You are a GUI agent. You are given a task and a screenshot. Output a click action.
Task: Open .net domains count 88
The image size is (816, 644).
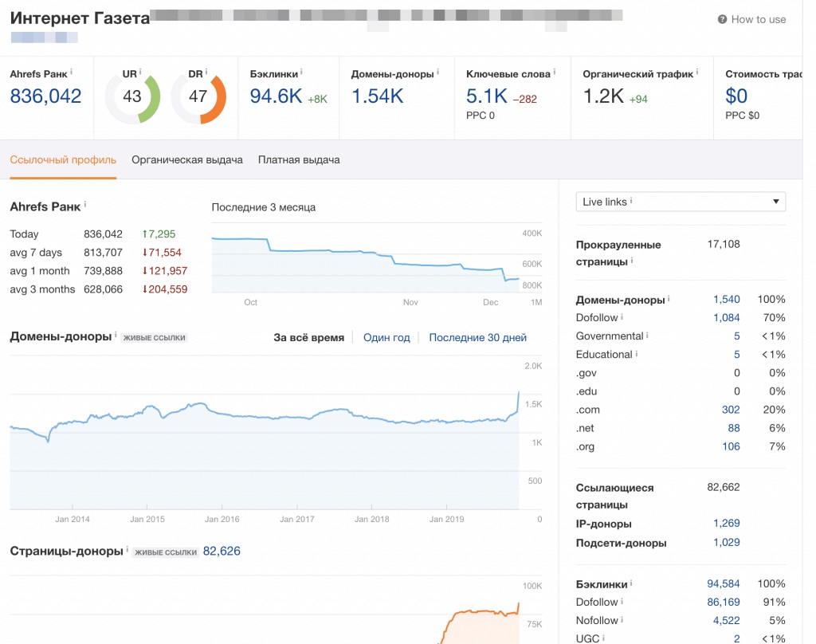click(734, 428)
